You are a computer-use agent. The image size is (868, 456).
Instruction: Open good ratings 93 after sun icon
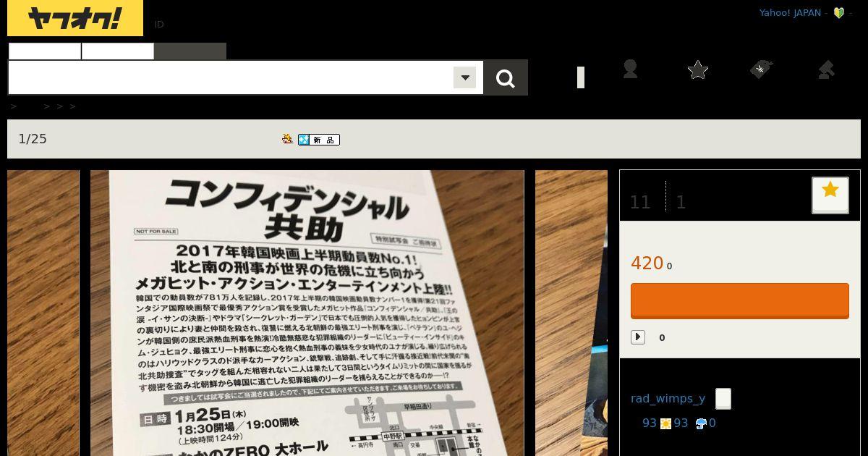681,423
